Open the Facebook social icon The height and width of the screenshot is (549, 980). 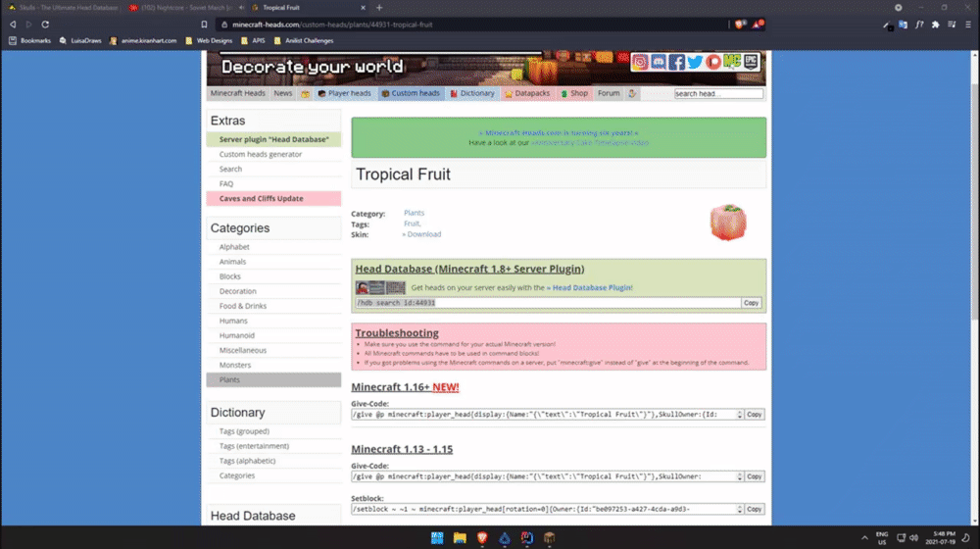coord(676,62)
